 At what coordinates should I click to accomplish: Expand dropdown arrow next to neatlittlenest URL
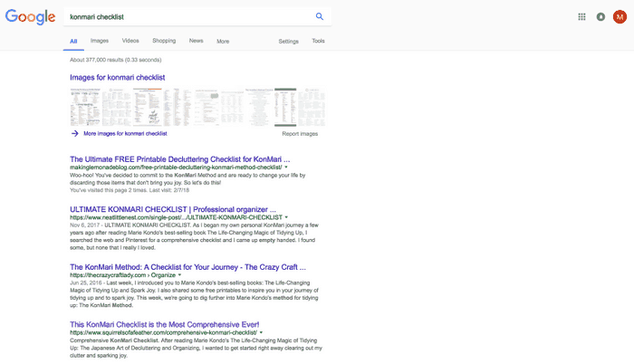pos(287,217)
